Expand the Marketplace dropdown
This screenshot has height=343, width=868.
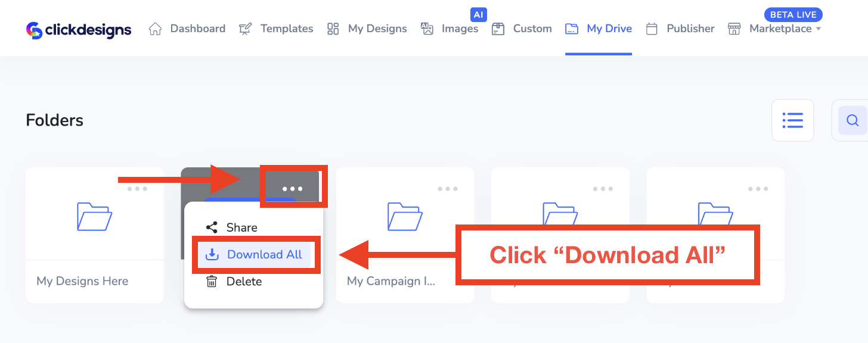point(774,29)
